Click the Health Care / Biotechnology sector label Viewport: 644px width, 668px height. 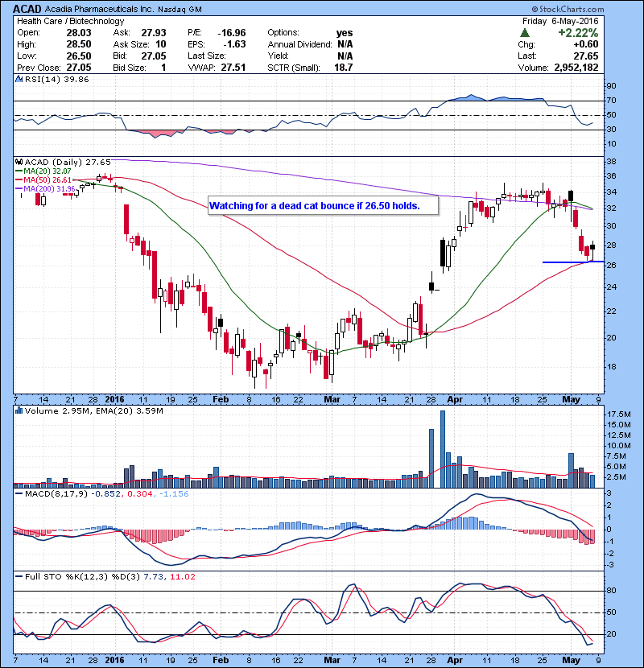tap(70, 21)
